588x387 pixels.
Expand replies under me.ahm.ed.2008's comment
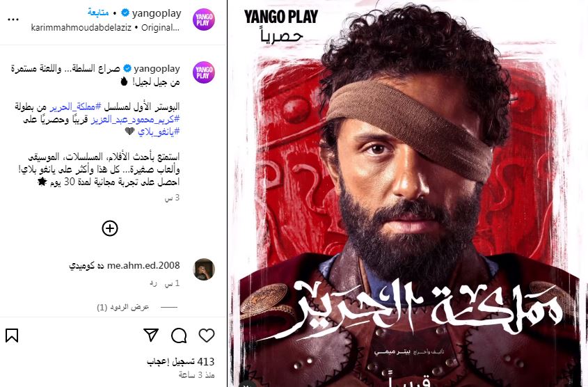click(x=123, y=307)
